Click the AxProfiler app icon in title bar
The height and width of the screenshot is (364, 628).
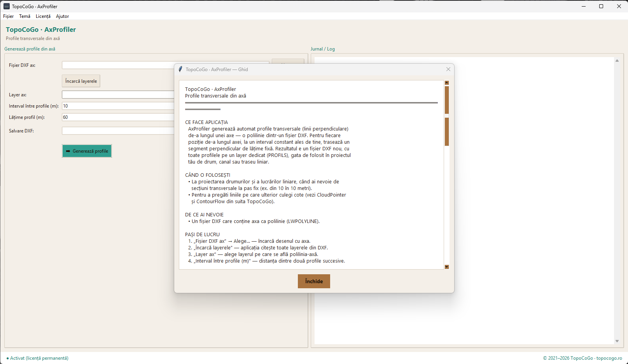pos(6,6)
